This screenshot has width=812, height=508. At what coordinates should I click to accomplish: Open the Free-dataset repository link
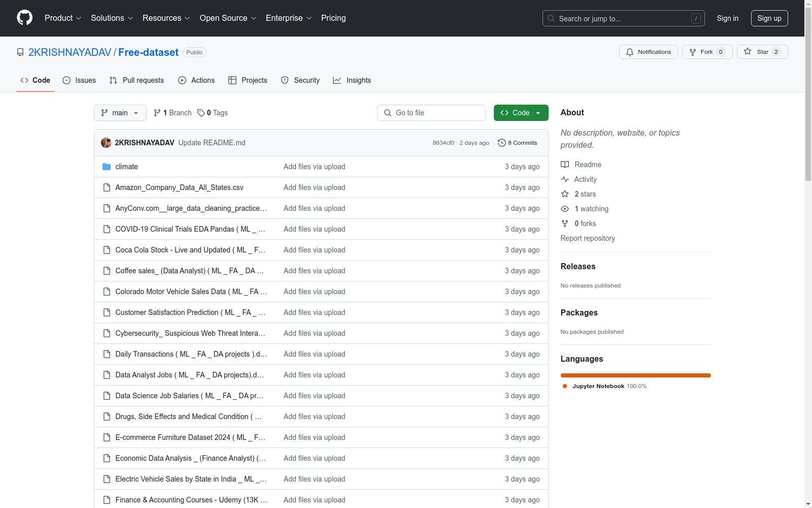coord(148,52)
